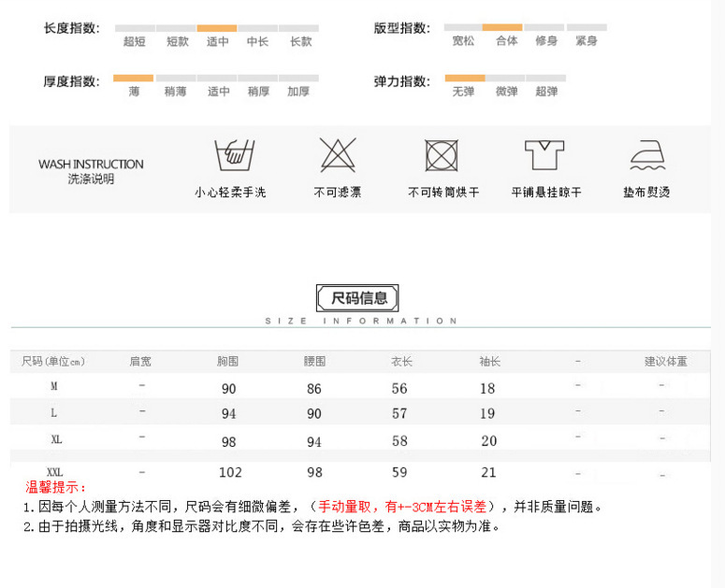The height and width of the screenshot is (588, 725).
Task: Click the flat hang dry shirt icon
Action: [x=544, y=155]
